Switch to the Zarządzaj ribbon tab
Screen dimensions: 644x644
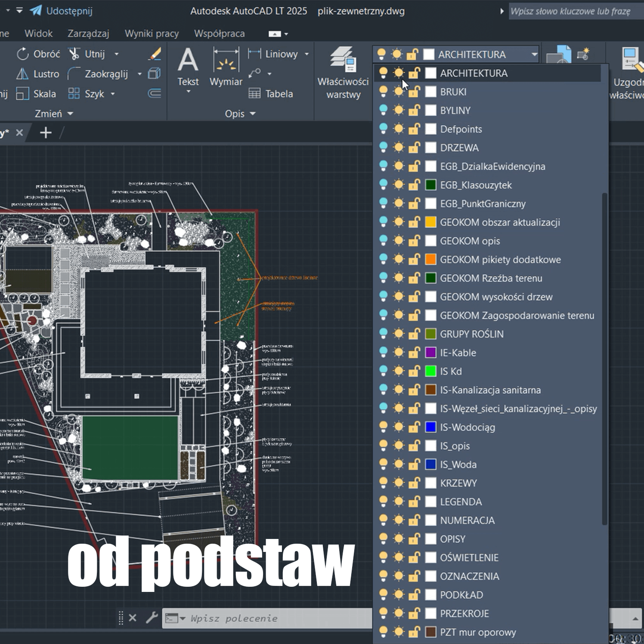tap(88, 34)
